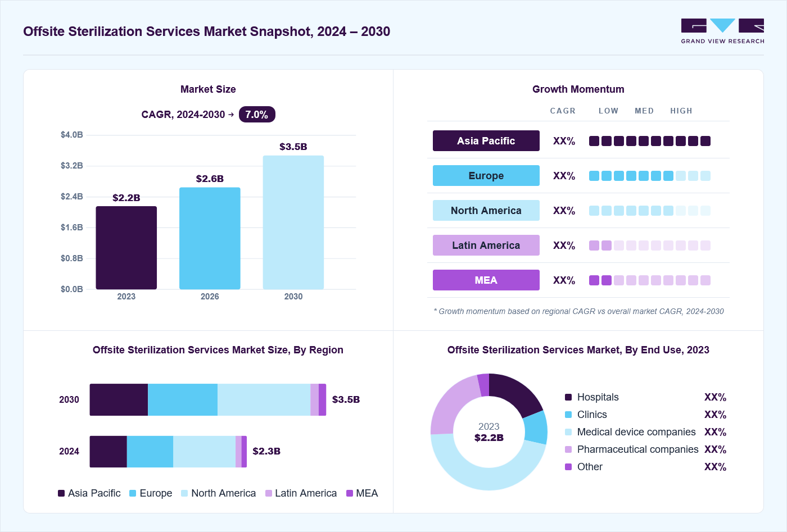787x532 pixels.
Task: Select the 2030 market size bar
Action: coord(293,222)
